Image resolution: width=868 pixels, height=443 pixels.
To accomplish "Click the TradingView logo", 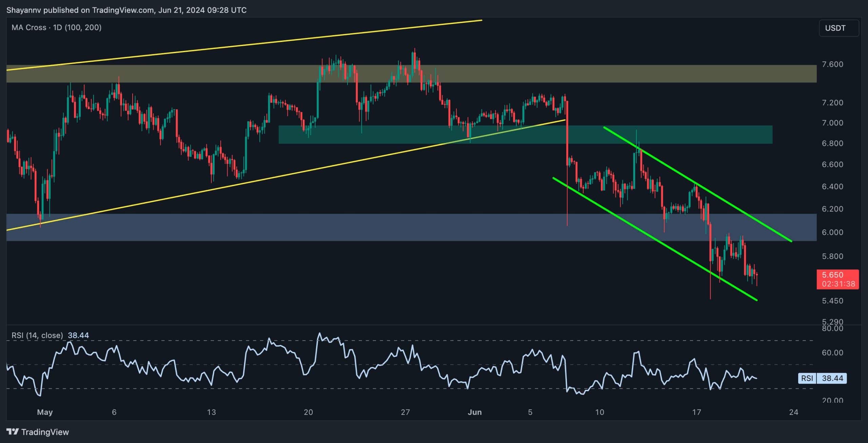I will tap(38, 432).
